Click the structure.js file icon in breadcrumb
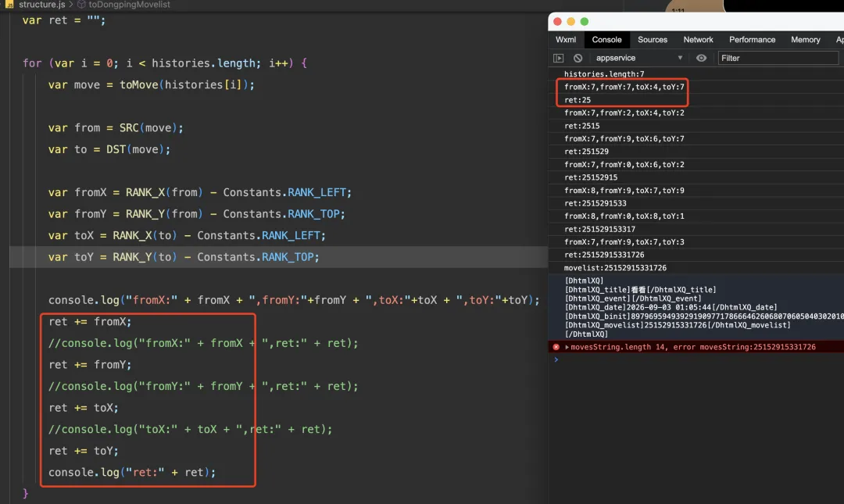Image resolution: width=844 pixels, height=504 pixels. (x=9, y=5)
